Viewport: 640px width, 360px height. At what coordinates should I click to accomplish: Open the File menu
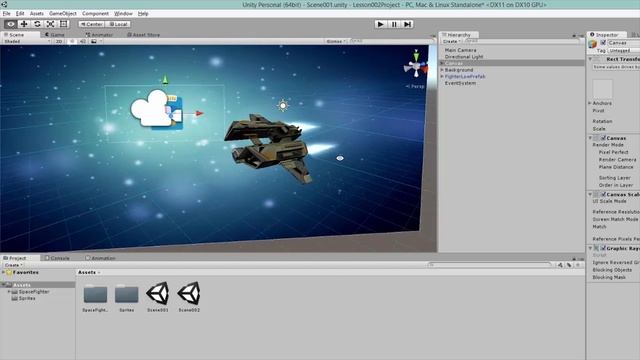(x=7, y=13)
